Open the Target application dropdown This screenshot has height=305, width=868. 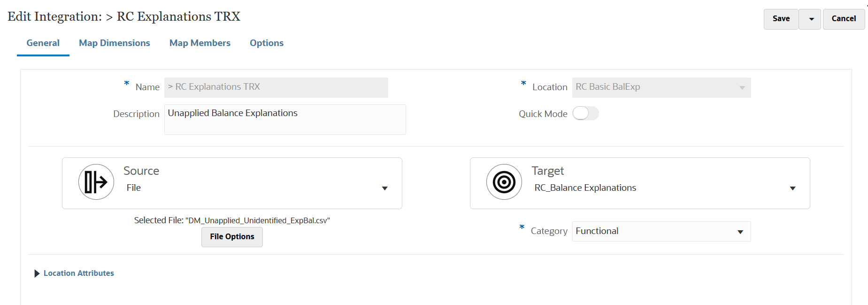(792, 188)
